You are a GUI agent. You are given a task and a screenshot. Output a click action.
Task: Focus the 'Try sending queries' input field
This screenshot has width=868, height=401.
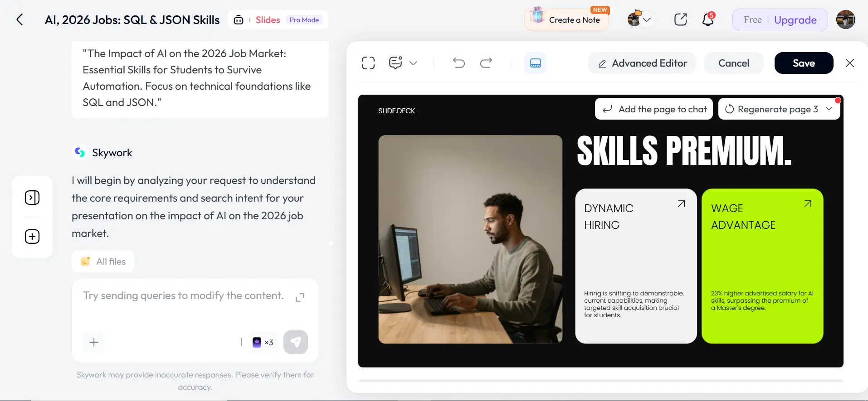click(x=183, y=296)
